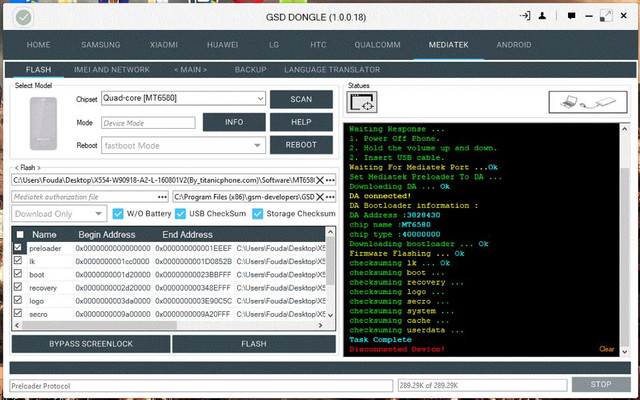Viewport: 640px width, 400px height.
Task: Click the partition table horizontal scrollbar
Action: (x=169, y=325)
